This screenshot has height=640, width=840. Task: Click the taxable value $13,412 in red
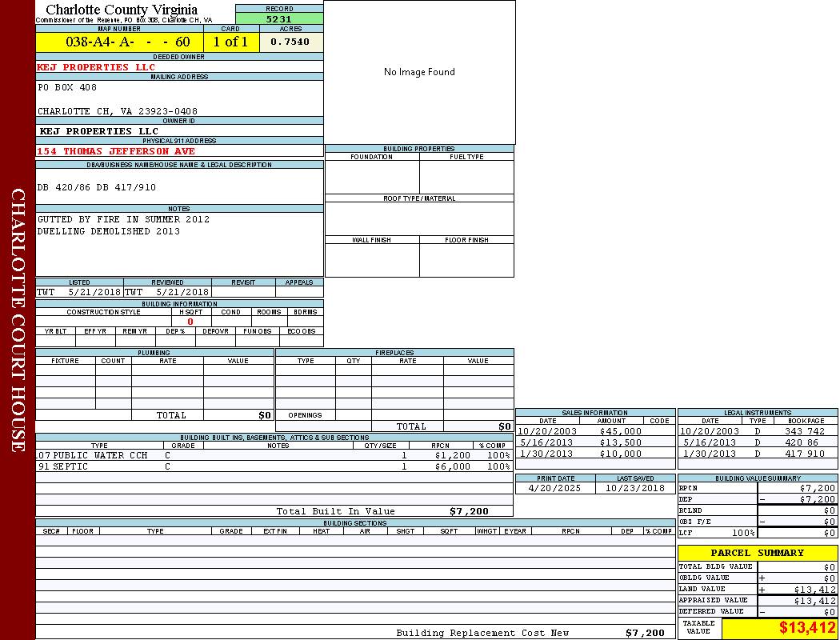point(807,628)
